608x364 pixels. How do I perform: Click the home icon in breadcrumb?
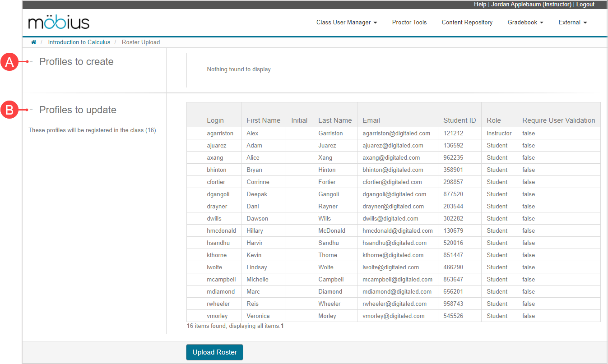click(33, 42)
